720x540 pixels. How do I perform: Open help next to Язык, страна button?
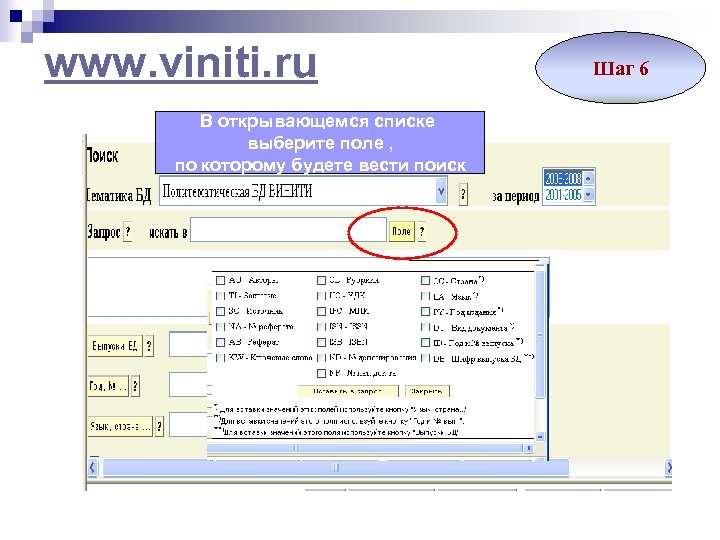pos(159,427)
